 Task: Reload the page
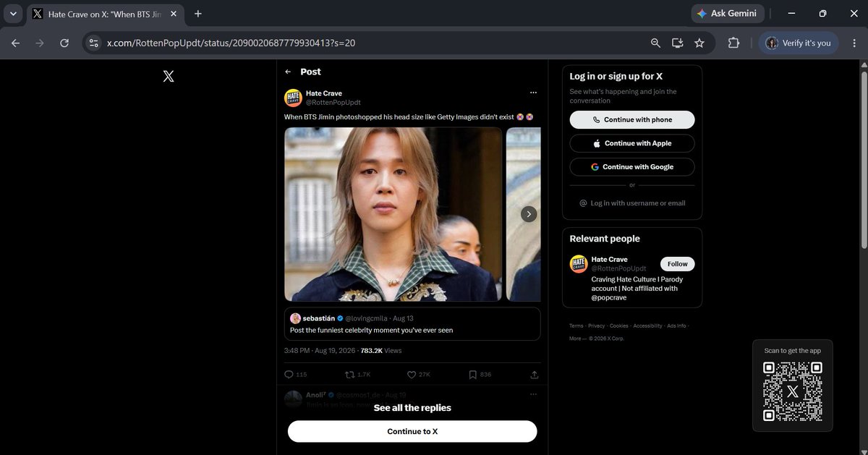click(x=64, y=43)
